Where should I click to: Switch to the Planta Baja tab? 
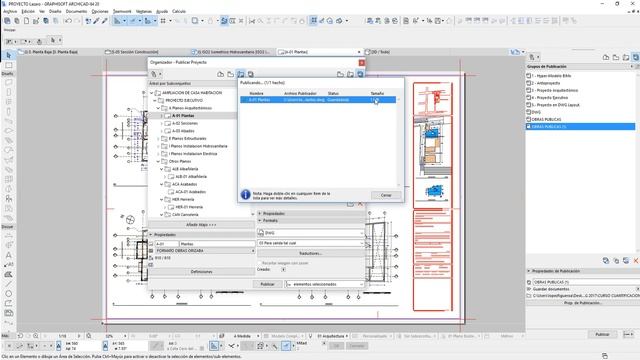pos(51,52)
